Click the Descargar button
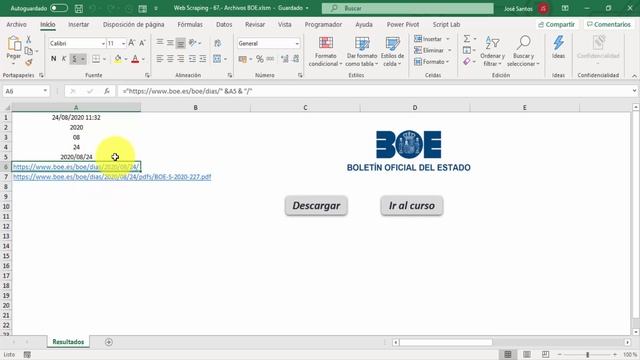 point(316,206)
